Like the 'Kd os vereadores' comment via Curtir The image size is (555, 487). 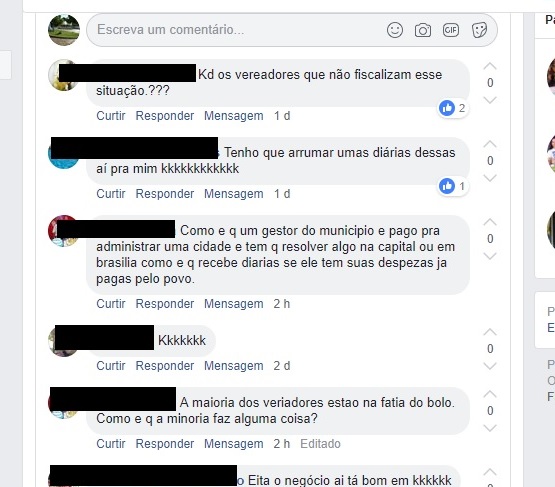(x=111, y=116)
